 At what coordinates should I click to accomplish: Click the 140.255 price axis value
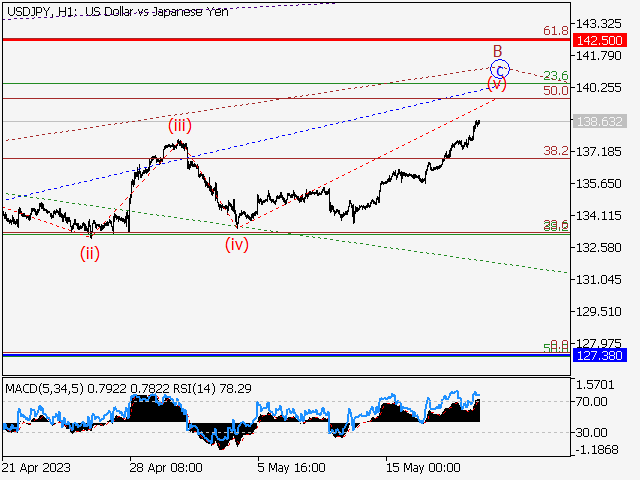click(x=598, y=87)
